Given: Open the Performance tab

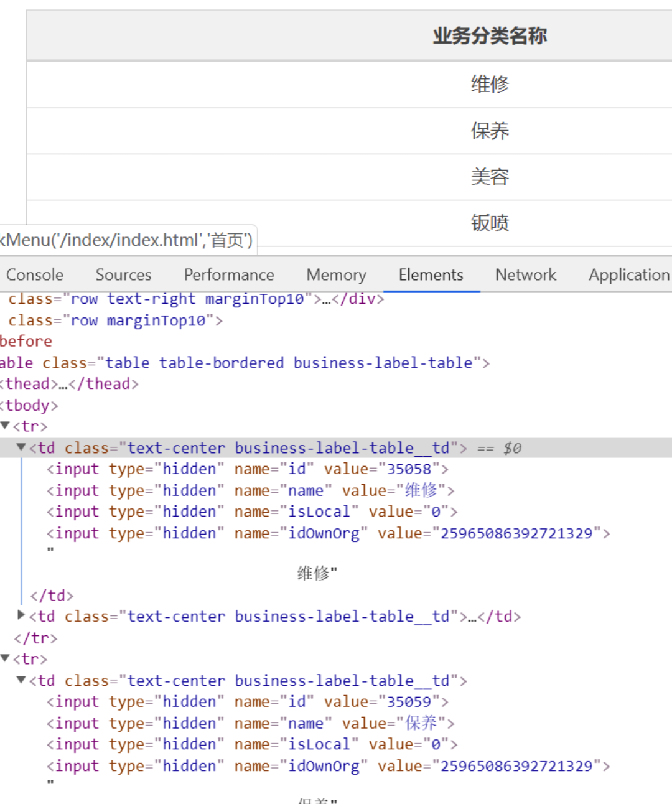Looking at the screenshot, I should (229, 274).
